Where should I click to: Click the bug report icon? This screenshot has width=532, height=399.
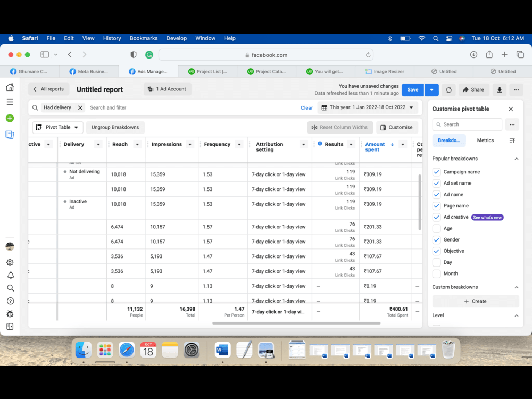point(10,314)
